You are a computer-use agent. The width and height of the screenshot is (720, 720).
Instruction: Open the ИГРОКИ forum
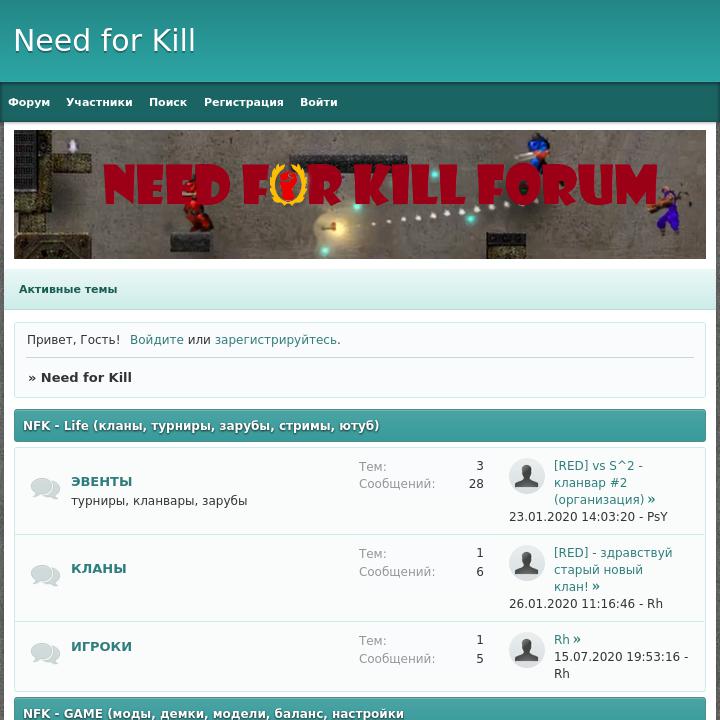101,647
